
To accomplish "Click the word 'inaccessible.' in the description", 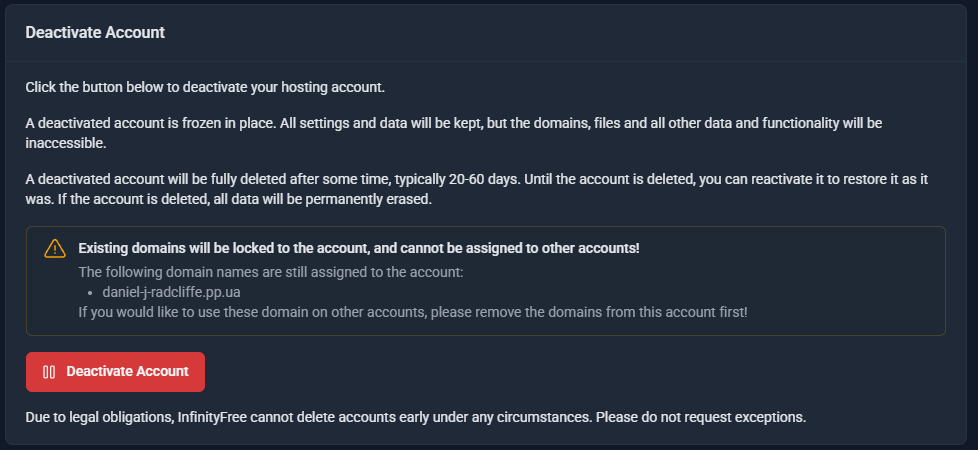I will click(x=65, y=143).
